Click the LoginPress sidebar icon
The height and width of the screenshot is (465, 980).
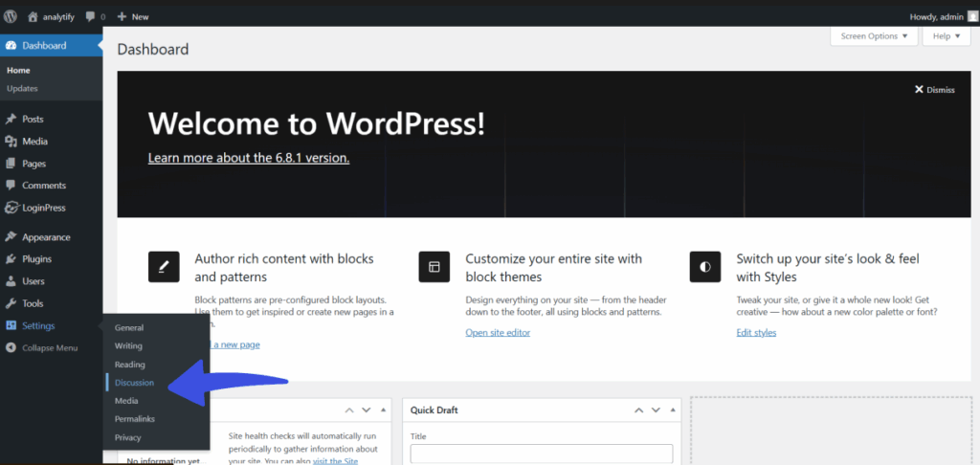tap(11, 209)
